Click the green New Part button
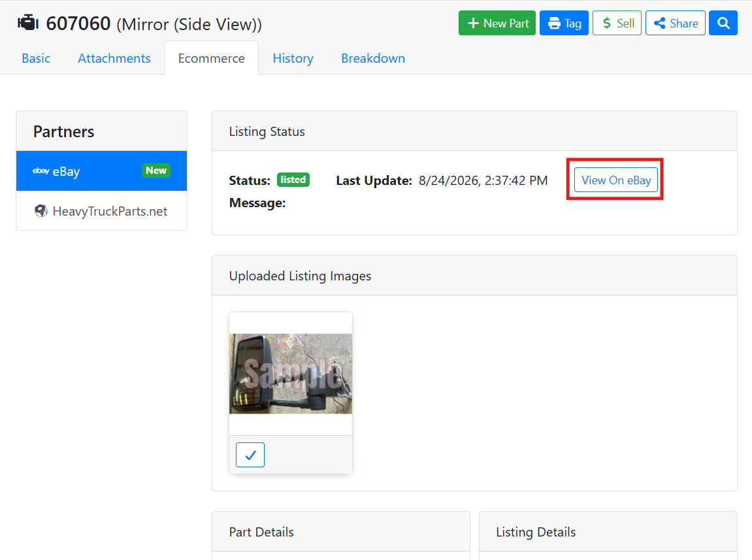This screenshot has height=560, width=752. click(497, 23)
